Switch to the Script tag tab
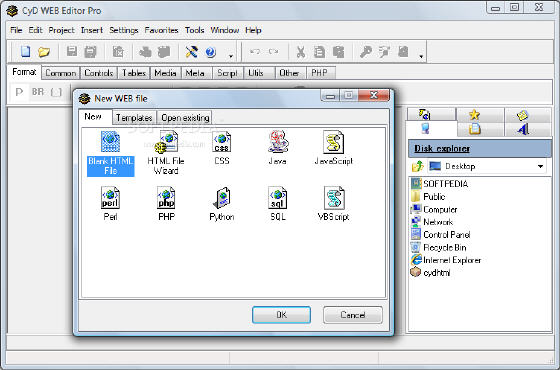The height and width of the screenshot is (370, 560). 227,73
